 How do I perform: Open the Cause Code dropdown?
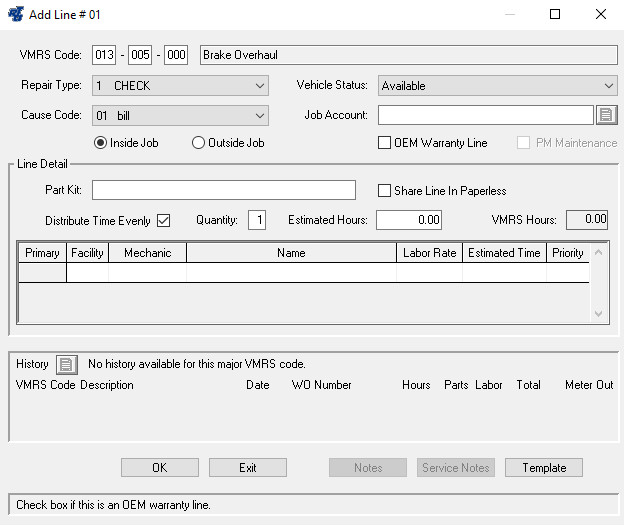180,115
